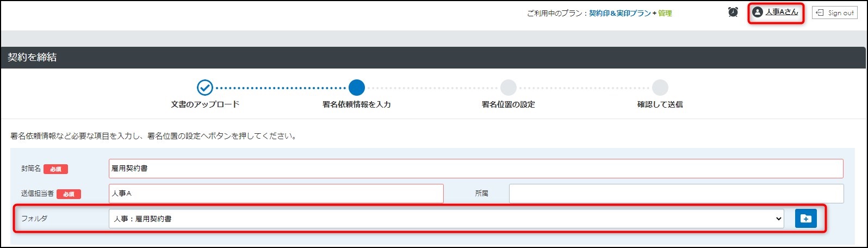Click the 送信担当者 field label
This screenshot has width=868, height=248.
(38, 194)
